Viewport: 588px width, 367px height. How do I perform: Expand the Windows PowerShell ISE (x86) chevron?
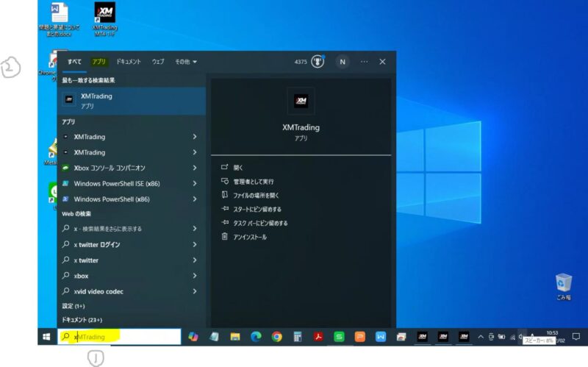click(195, 184)
